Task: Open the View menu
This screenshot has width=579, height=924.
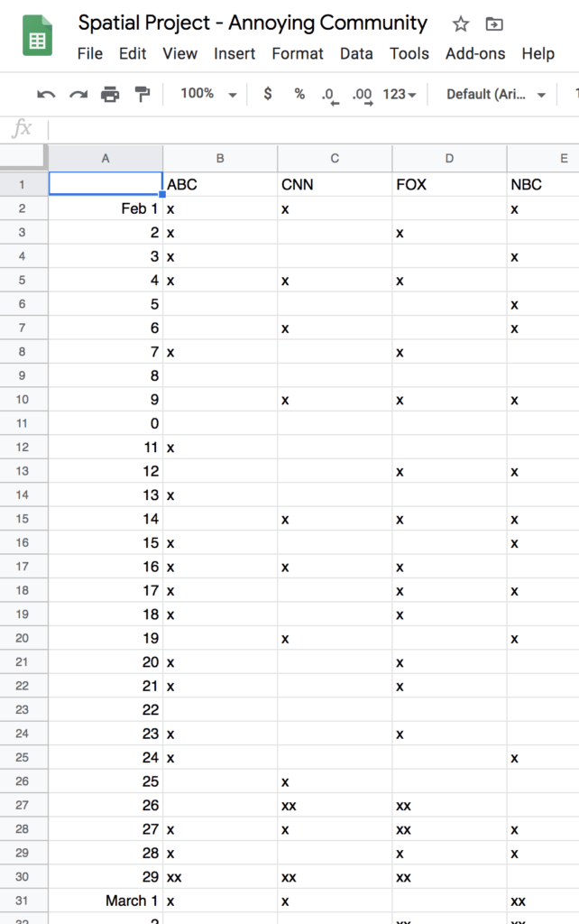Action: pyautogui.click(x=179, y=53)
